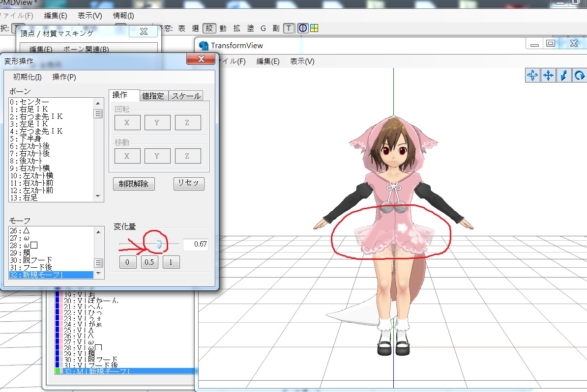Click the colored crosshair circle icon in PMDView toolbar
This screenshot has width=587, height=392.
[x=302, y=28]
